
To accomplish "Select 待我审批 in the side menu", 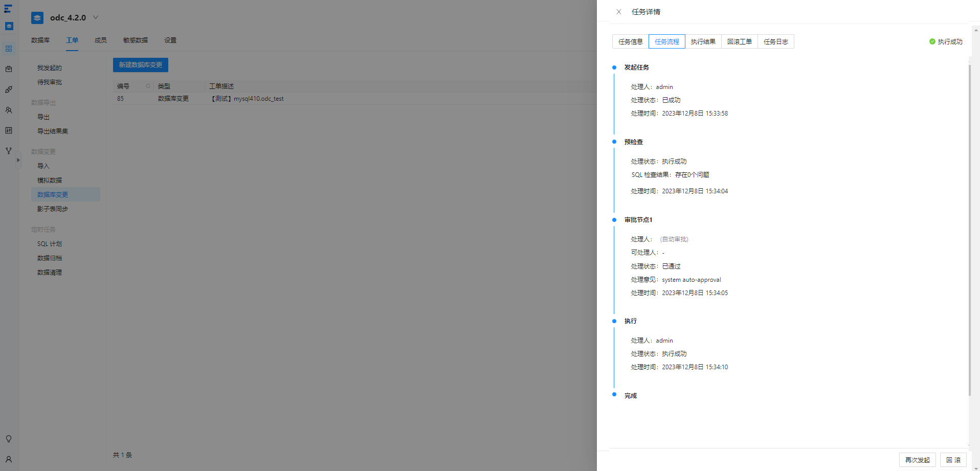I will point(50,82).
